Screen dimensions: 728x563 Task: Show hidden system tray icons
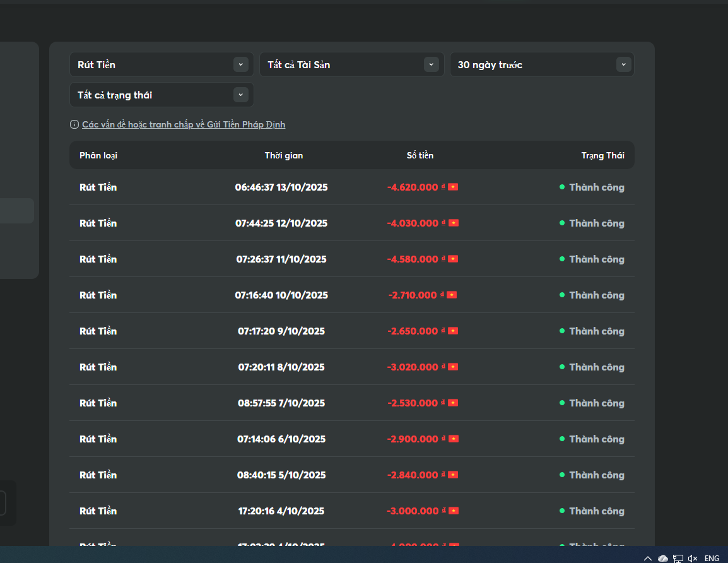click(647, 558)
